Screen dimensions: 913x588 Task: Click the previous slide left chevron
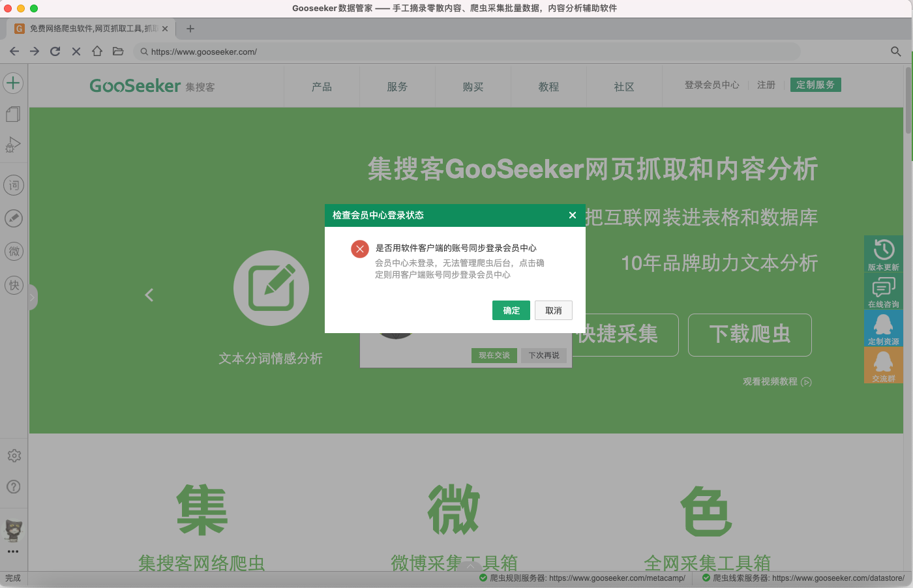tap(149, 295)
